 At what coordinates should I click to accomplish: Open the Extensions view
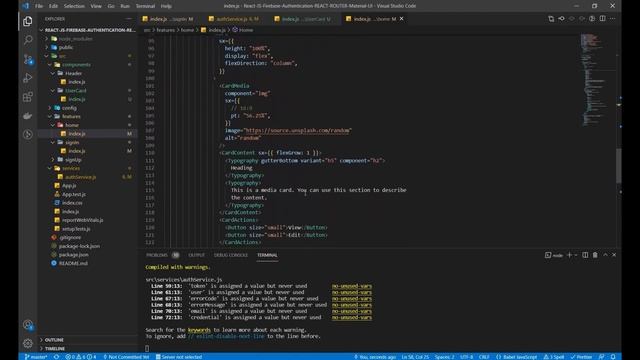(x=28, y=97)
